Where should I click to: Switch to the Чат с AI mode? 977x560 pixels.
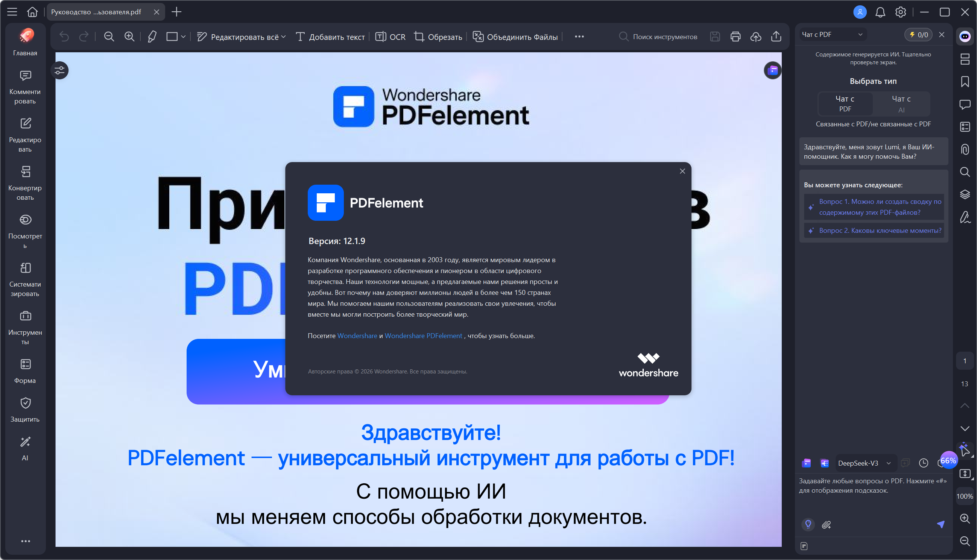tap(901, 103)
